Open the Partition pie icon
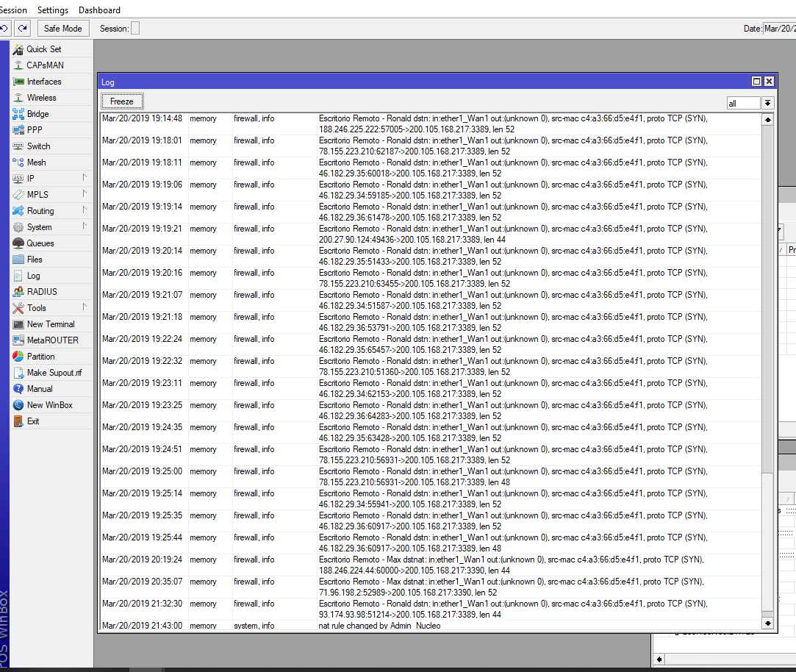The height and width of the screenshot is (672, 796). tap(18, 357)
